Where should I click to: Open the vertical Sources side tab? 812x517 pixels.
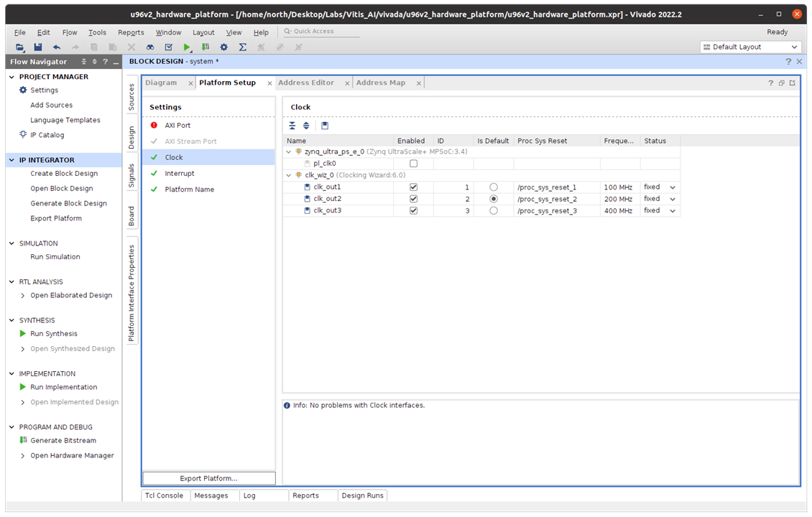pyautogui.click(x=132, y=97)
